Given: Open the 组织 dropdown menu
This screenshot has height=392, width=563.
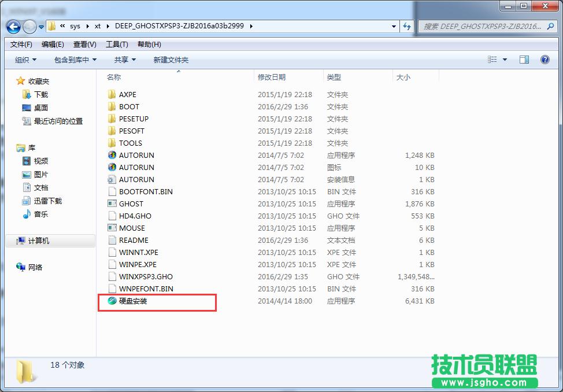Looking at the screenshot, I should (x=23, y=60).
